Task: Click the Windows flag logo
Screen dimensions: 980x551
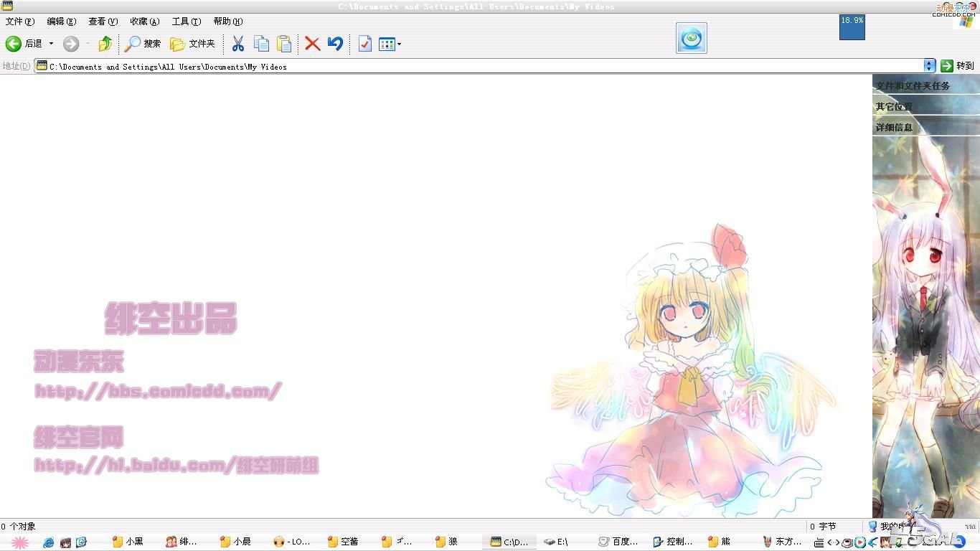Action: [966, 22]
